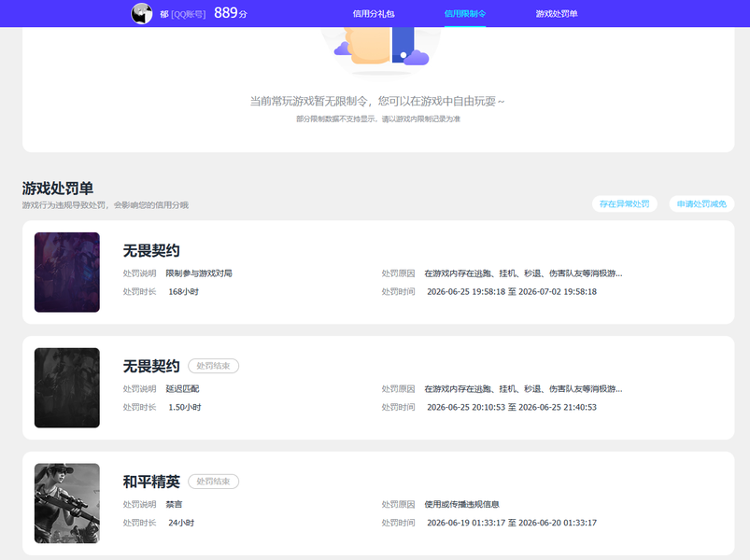Viewport: 750px width, 560px height.
Task: Select 无畏契约 title with 168小时 penalty
Action: point(151,250)
